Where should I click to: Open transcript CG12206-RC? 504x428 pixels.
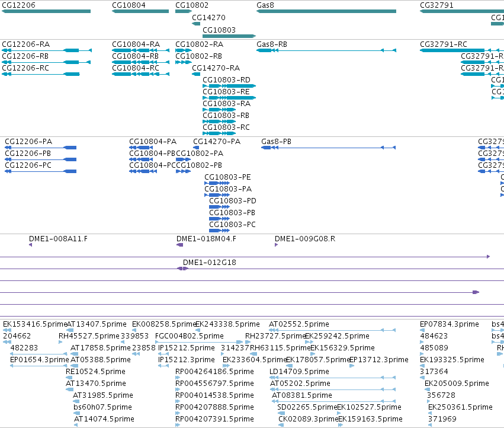coord(41,74)
